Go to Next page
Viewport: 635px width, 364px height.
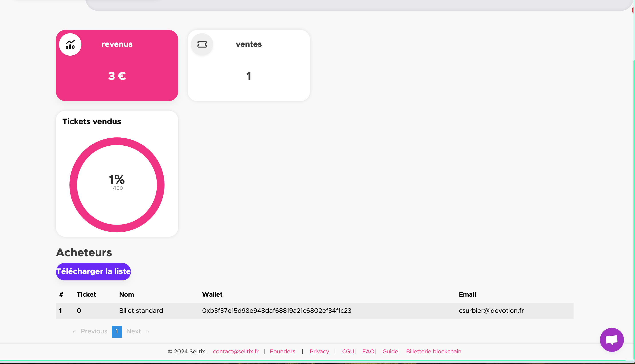tap(134, 331)
